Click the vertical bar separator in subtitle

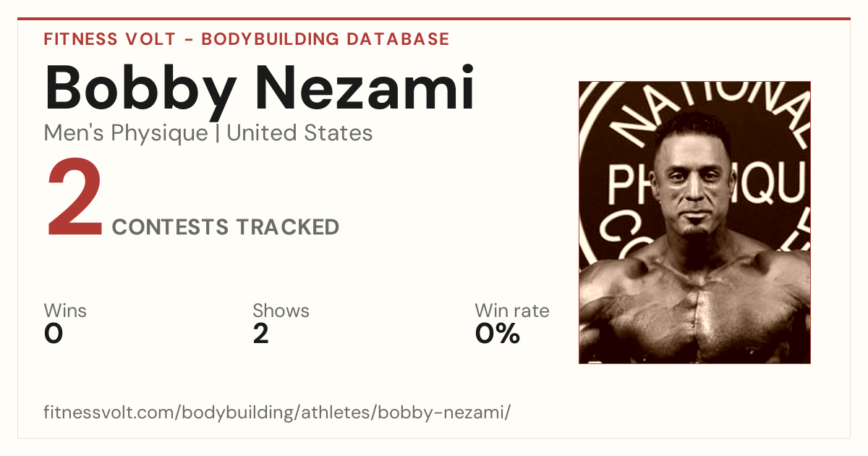[218, 133]
